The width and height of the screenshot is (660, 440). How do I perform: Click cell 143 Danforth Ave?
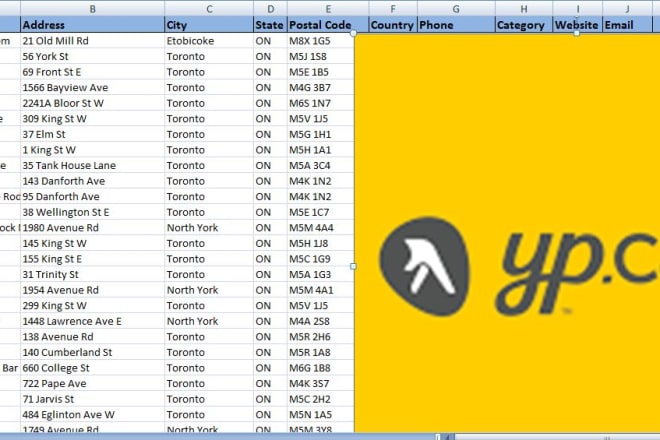click(x=92, y=181)
